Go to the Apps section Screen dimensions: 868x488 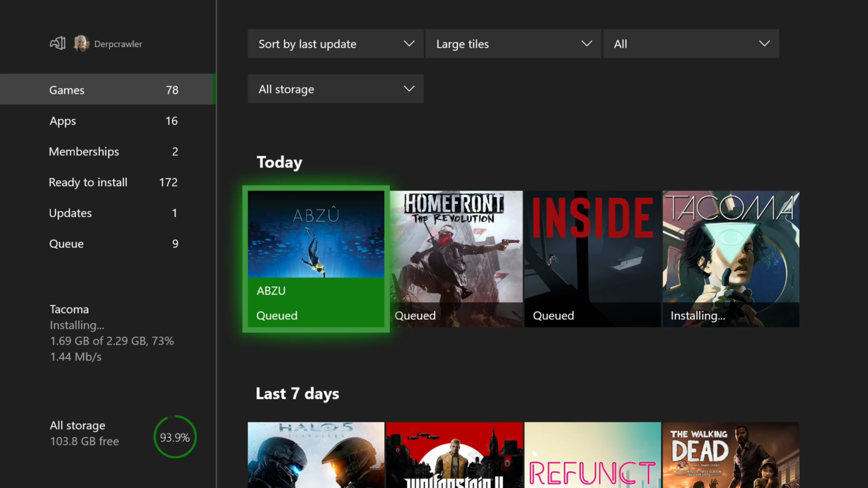click(x=108, y=121)
